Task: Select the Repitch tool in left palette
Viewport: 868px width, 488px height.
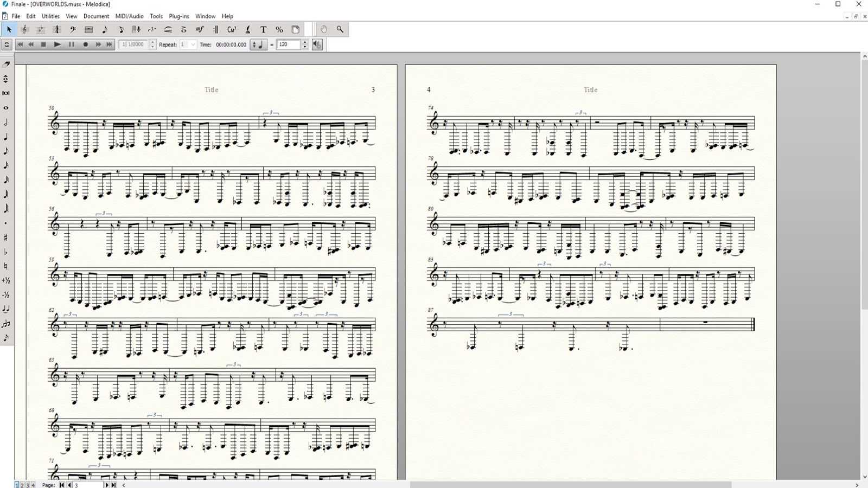Action: point(7,79)
